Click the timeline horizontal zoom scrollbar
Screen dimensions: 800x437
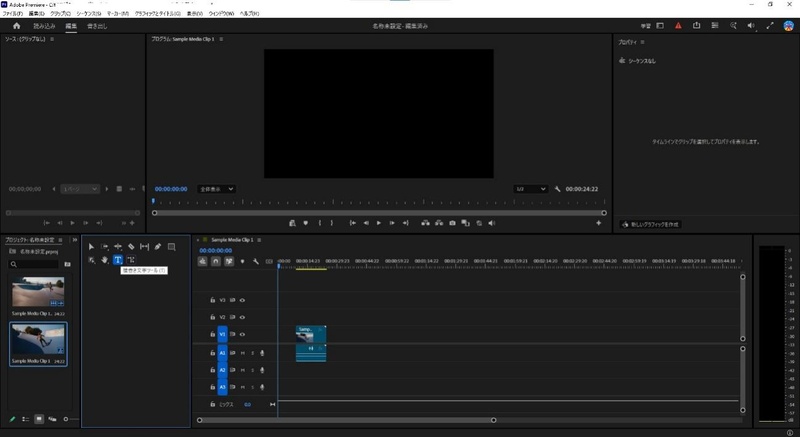click(x=346, y=420)
